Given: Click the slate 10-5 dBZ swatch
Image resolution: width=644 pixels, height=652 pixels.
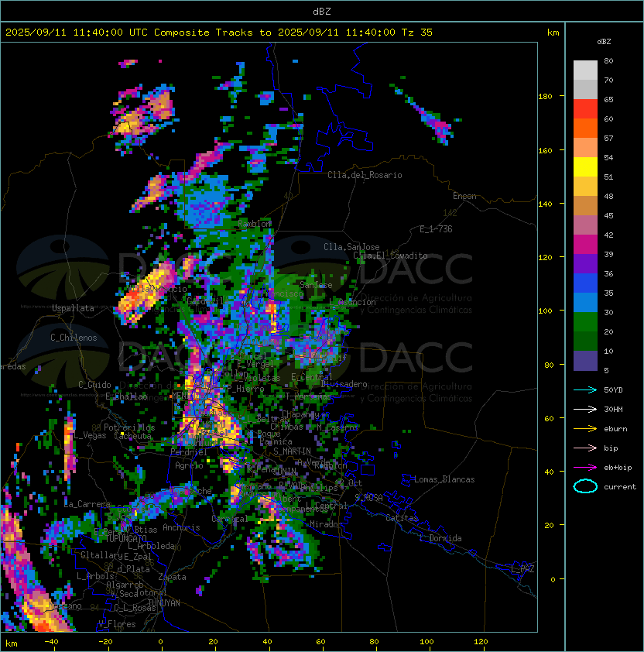Looking at the screenshot, I should coord(585,361).
